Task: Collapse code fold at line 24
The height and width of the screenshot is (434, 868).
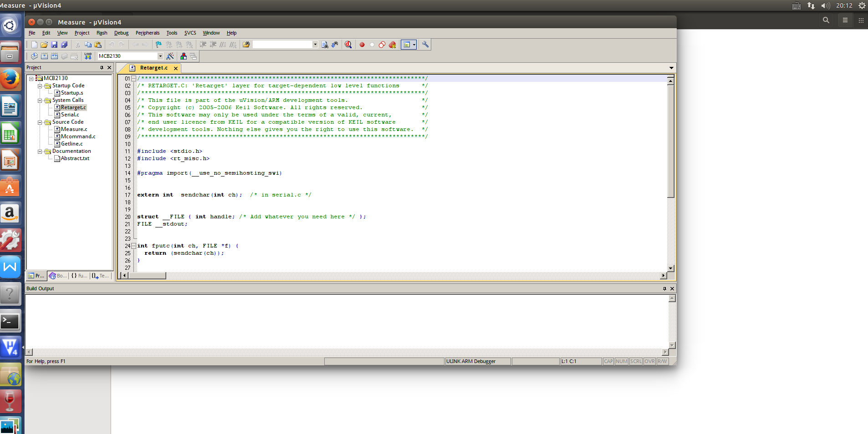Action: tap(133, 246)
